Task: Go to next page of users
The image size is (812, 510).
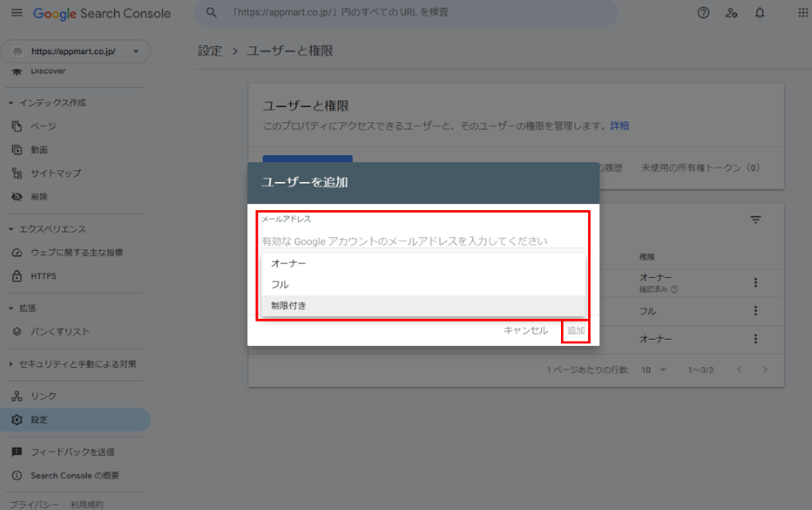Action: point(765,370)
